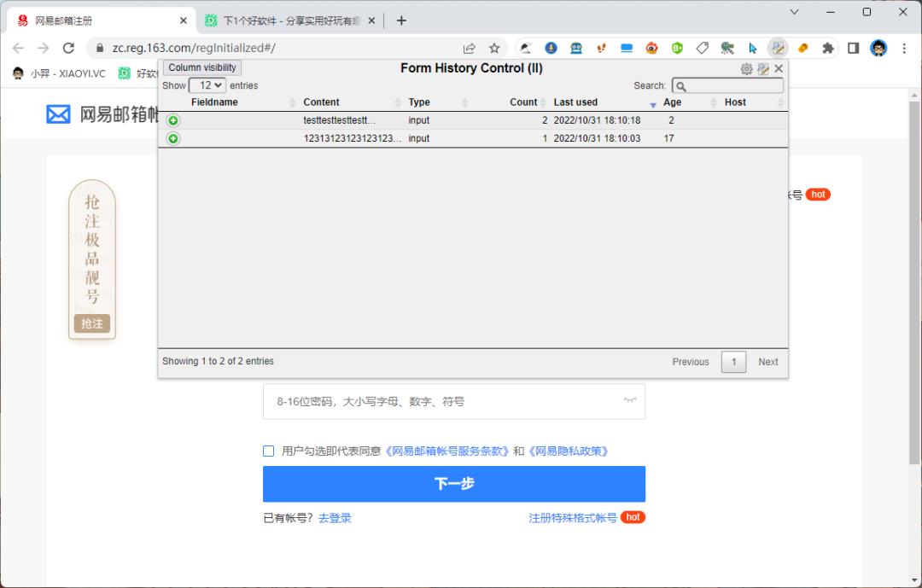Click the Form History Control extension toolbar icon
The height and width of the screenshot is (588, 922).
click(778, 48)
